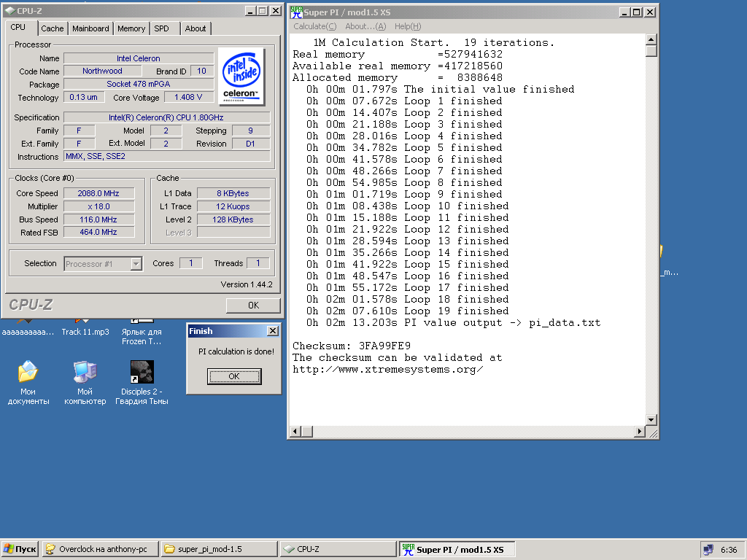Click the Super PI vertical scrollbar thumb

[x=651, y=51]
